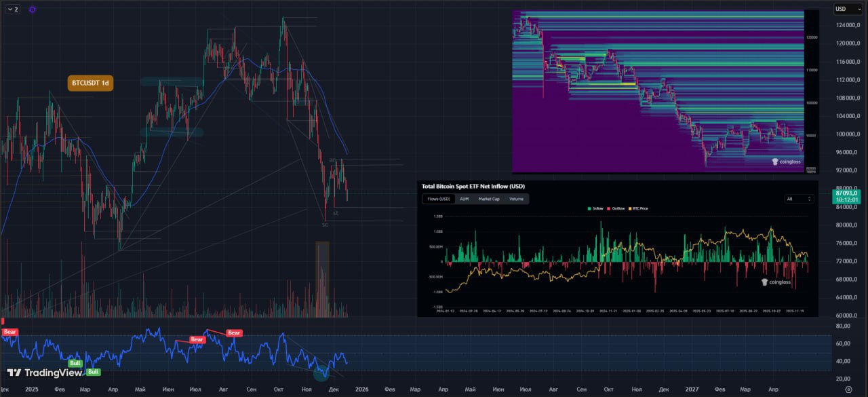Select the Market Cap tab
Viewport: 868px width, 397px height.
pyautogui.click(x=488, y=199)
